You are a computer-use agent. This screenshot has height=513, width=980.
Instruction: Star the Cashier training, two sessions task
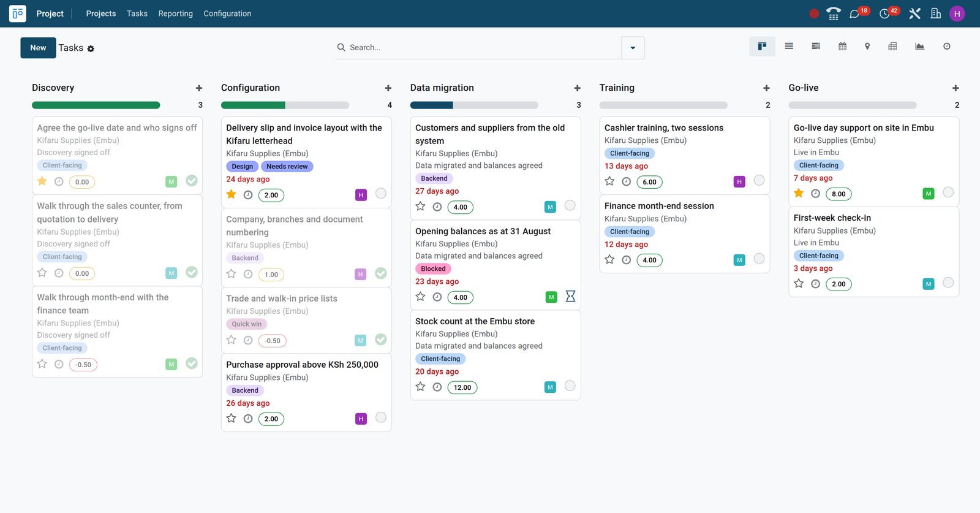pos(609,181)
